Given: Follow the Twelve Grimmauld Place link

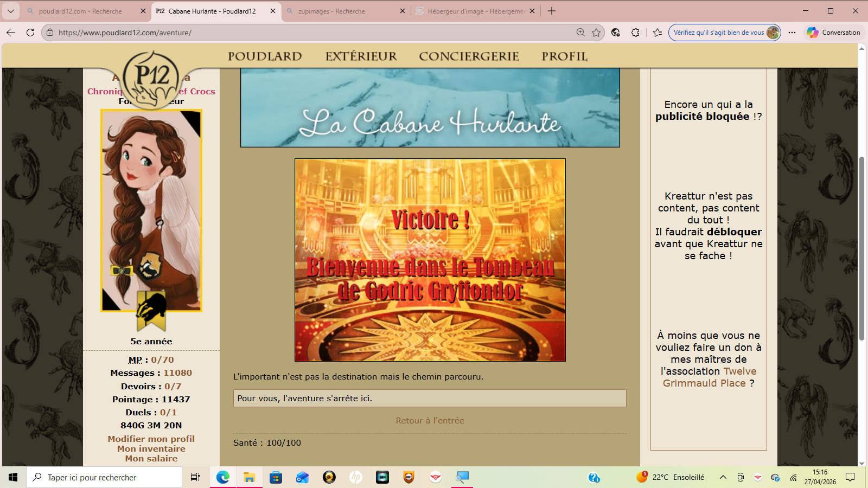Looking at the screenshot, I should coord(710,377).
